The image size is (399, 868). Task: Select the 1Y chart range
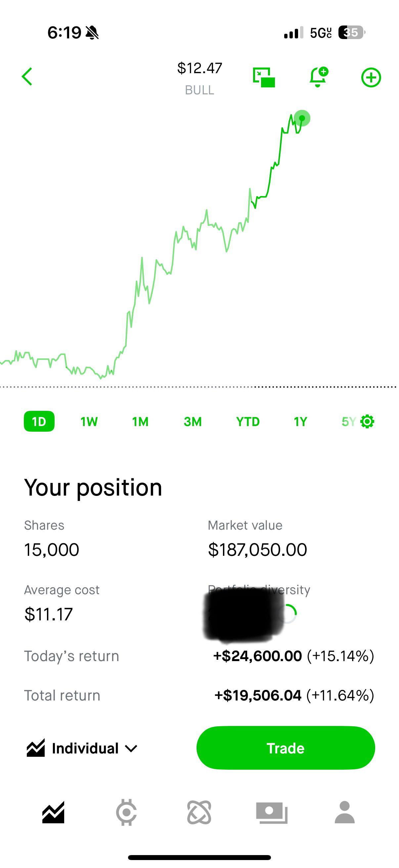click(x=300, y=421)
